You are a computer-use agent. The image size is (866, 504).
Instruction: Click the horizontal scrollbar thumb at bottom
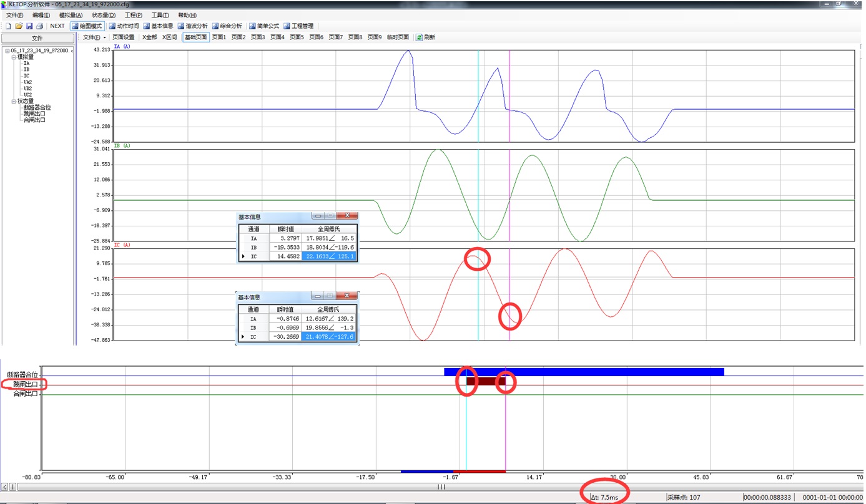[441, 487]
